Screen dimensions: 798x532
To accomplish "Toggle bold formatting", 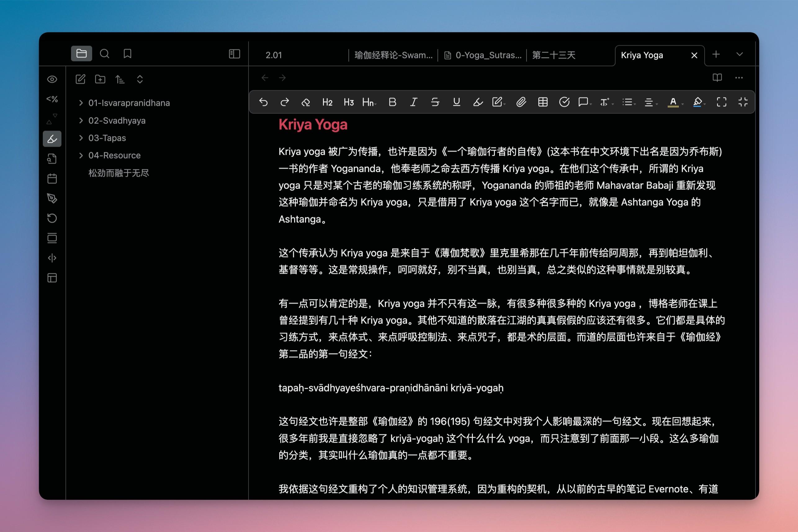I will pyautogui.click(x=392, y=102).
